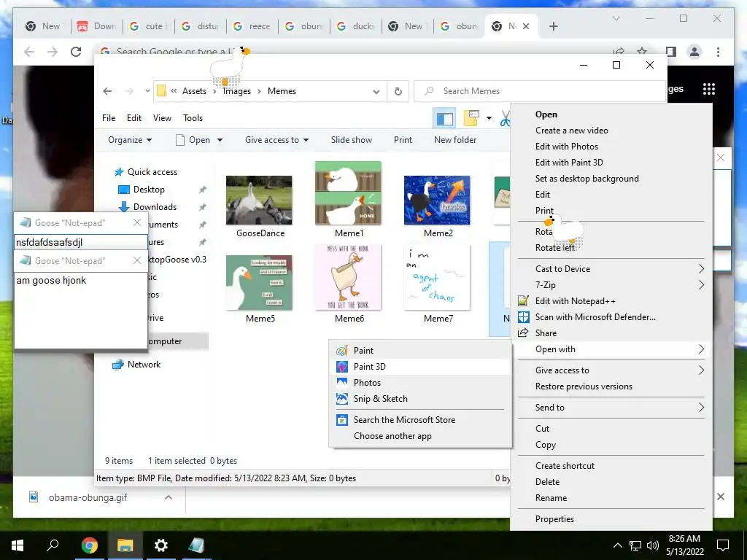Click the Chrome share page icon

[x=619, y=52]
